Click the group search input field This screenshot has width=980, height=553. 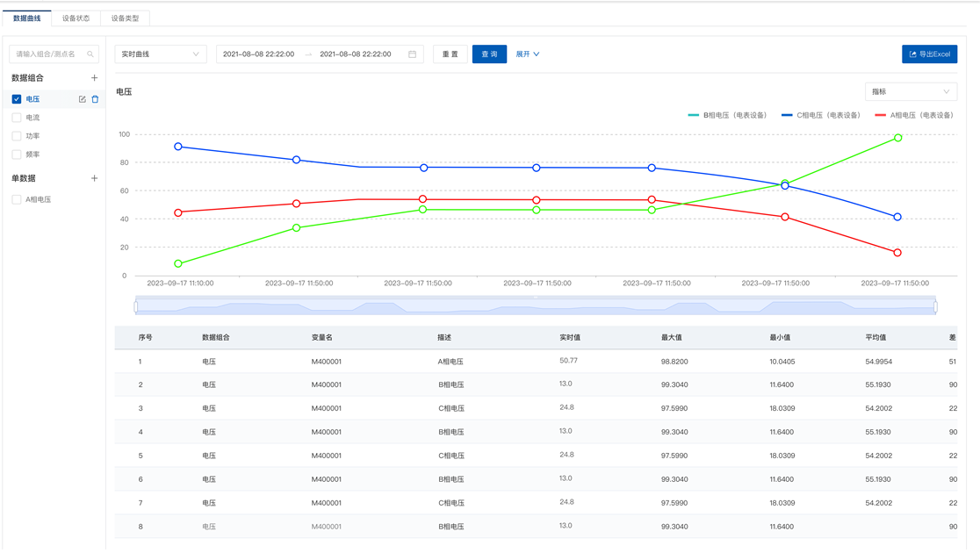tap(48, 54)
